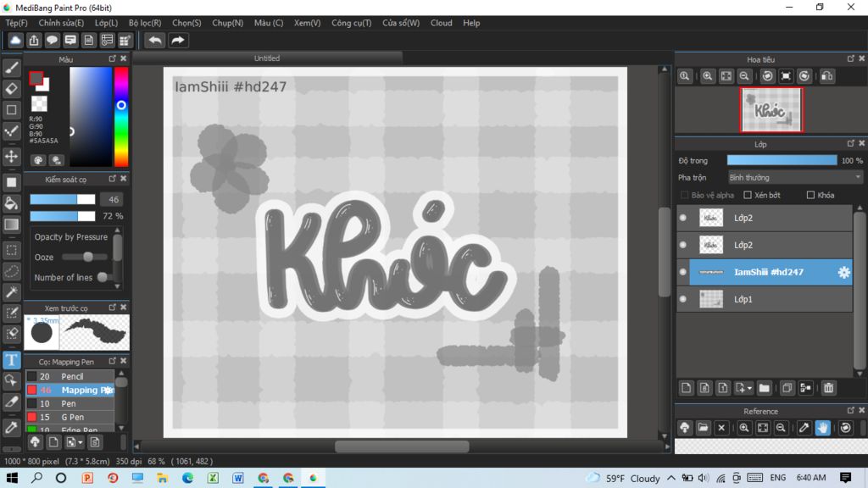
Task: Select the G Pen brush
Action: [x=70, y=417]
